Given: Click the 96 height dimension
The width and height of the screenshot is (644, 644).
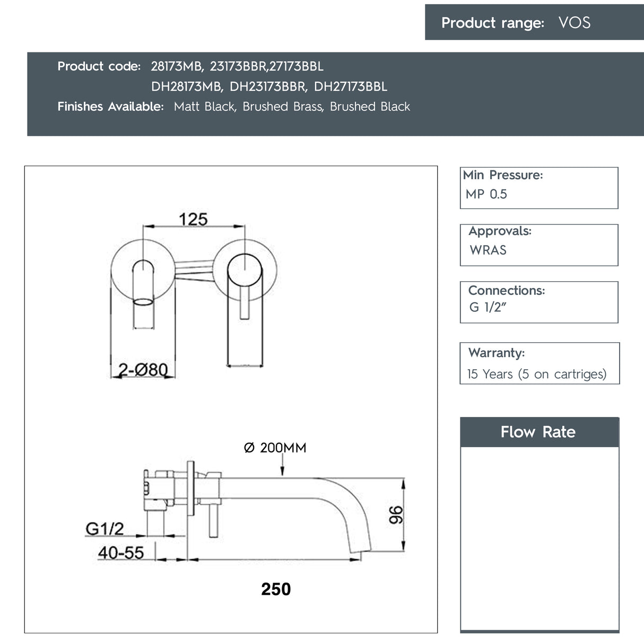Looking at the screenshot, I should tap(396, 515).
